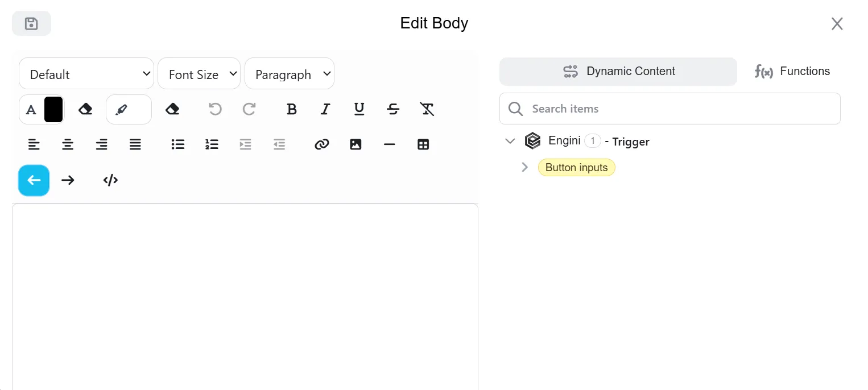Insert a bulleted list

[178, 145]
